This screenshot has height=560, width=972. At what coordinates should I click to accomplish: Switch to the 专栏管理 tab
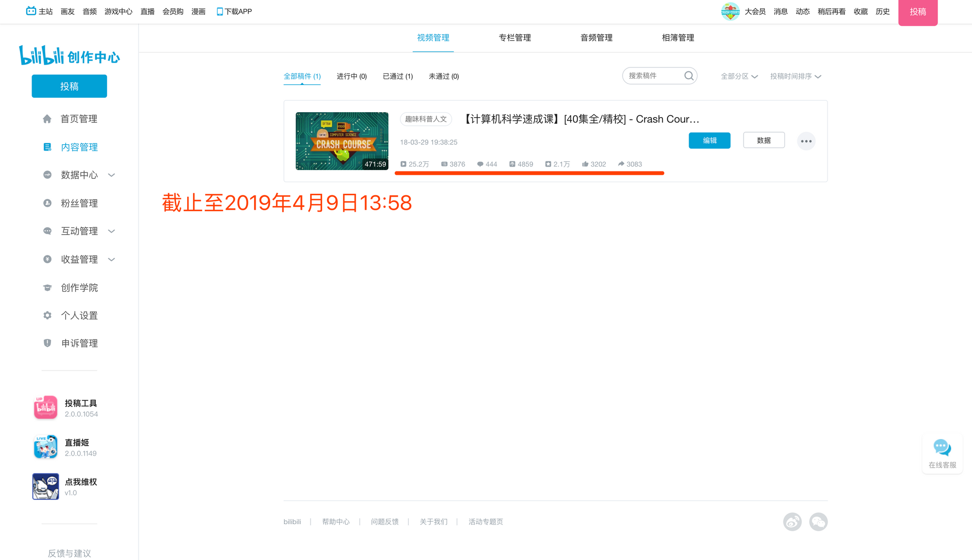tap(515, 37)
